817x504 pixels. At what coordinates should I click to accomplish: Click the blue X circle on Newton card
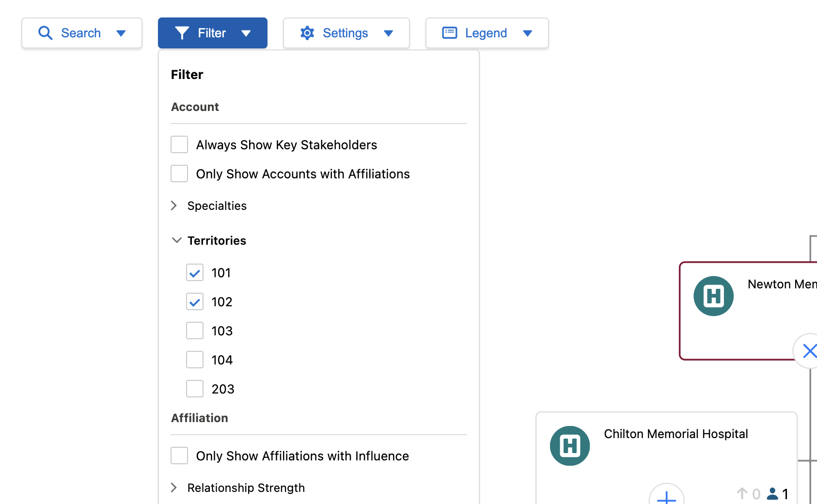point(809,350)
